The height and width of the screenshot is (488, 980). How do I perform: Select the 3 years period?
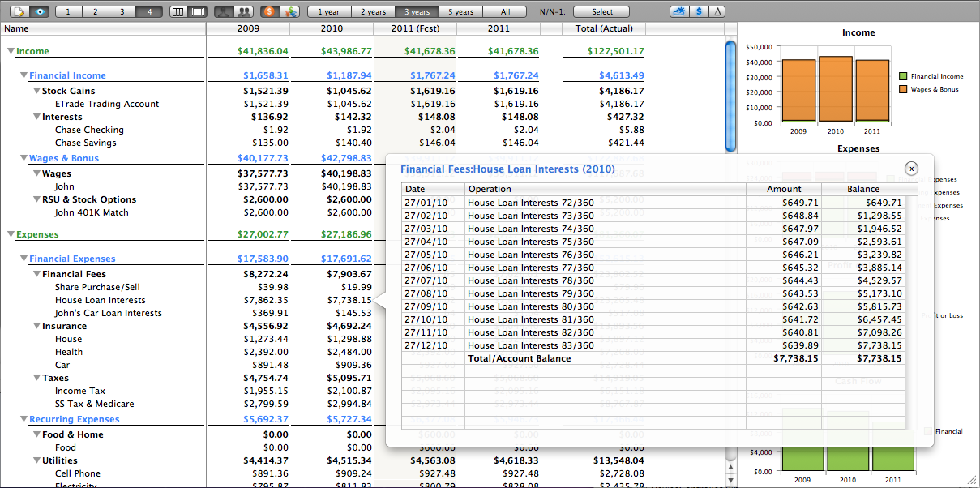point(417,12)
